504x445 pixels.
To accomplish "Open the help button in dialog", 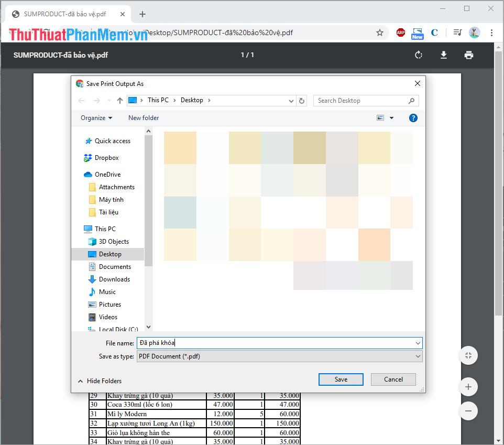I will tap(413, 118).
